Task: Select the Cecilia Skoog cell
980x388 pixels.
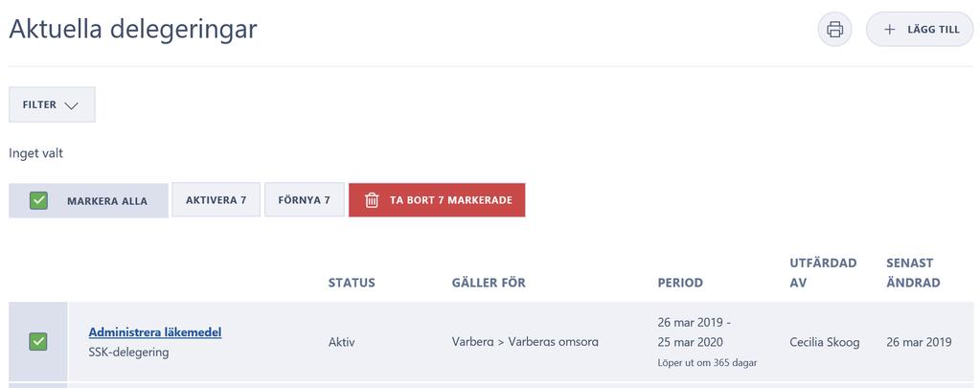Action: click(825, 342)
